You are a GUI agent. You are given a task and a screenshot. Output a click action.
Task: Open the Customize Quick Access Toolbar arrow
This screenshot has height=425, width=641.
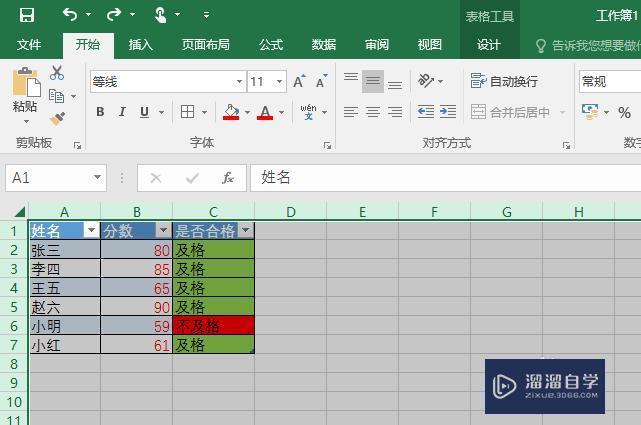pos(206,15)
